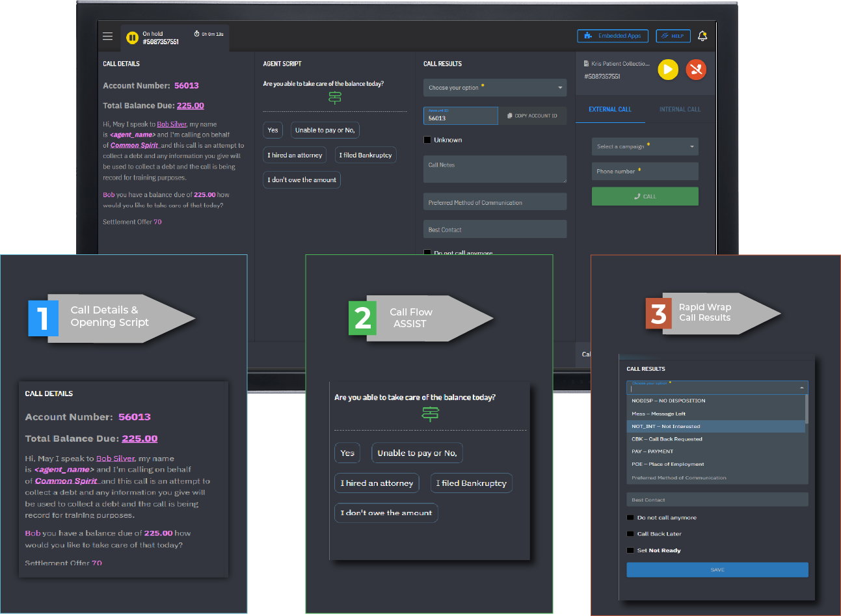Image resolution: width=841 pixels, height=616 pixels.
Task: Open the EXTERNAL CALL tab
Action: point(609,109)
